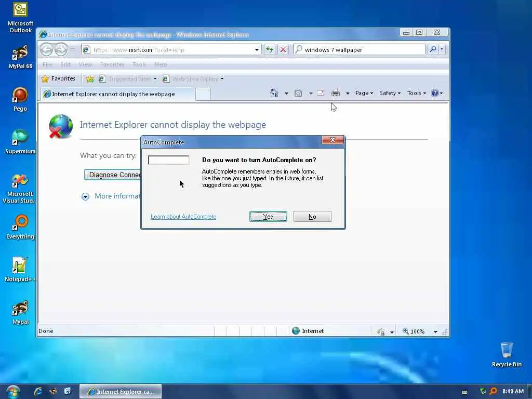
Task: Click the 8:40 AM system clock
Action: (513, 391)
